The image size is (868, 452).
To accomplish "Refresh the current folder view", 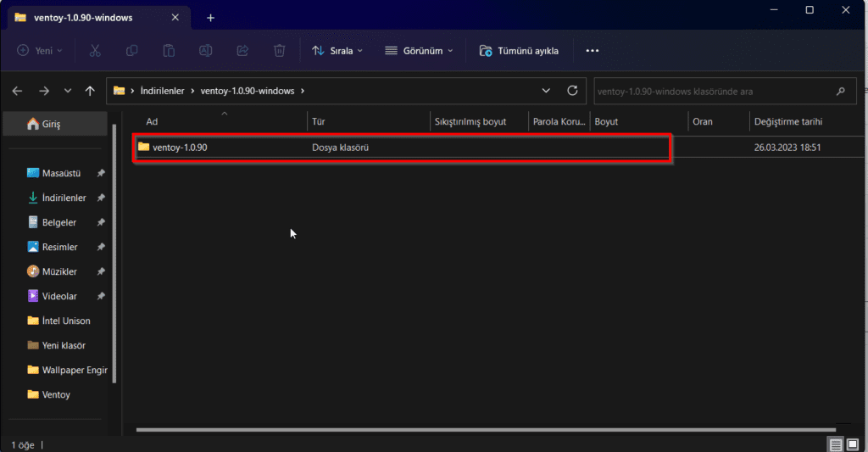I will pos(572,91).
